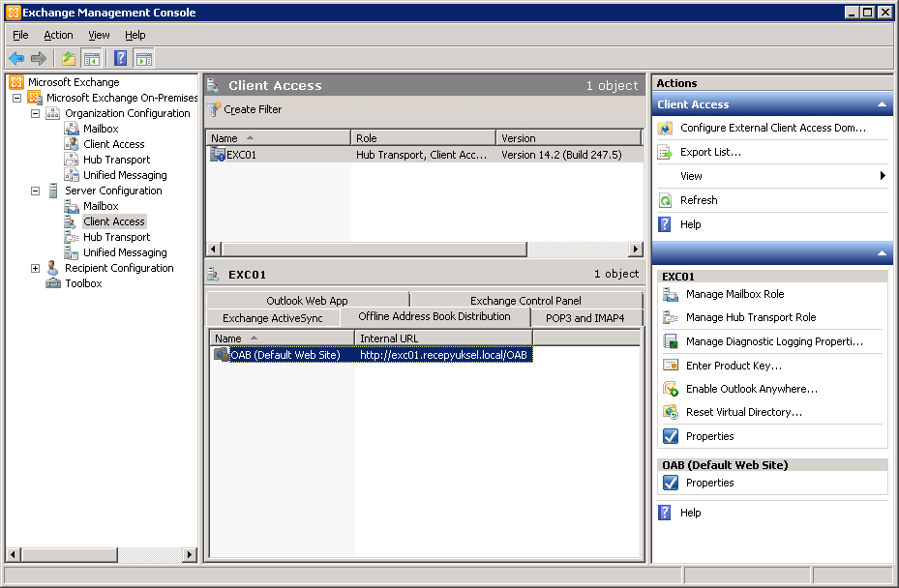899x588 pixels.
Task: Click the OAB (Default Web Site) Properties checkmark icon
Action: tap(671, 483)
